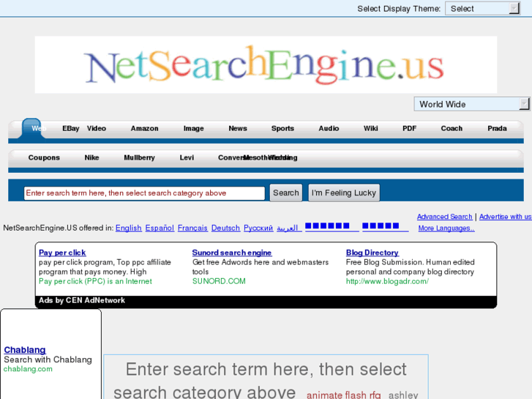Visit the chablang.com green link
Screen dimensions: 532x399
pos(28,369)
